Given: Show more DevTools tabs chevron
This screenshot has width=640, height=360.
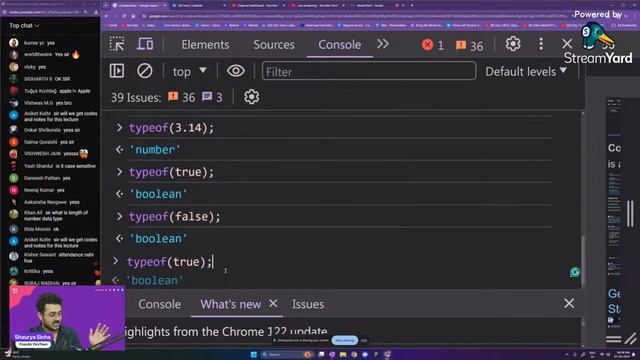Looking at the screenshot, I should click(382, 44).
